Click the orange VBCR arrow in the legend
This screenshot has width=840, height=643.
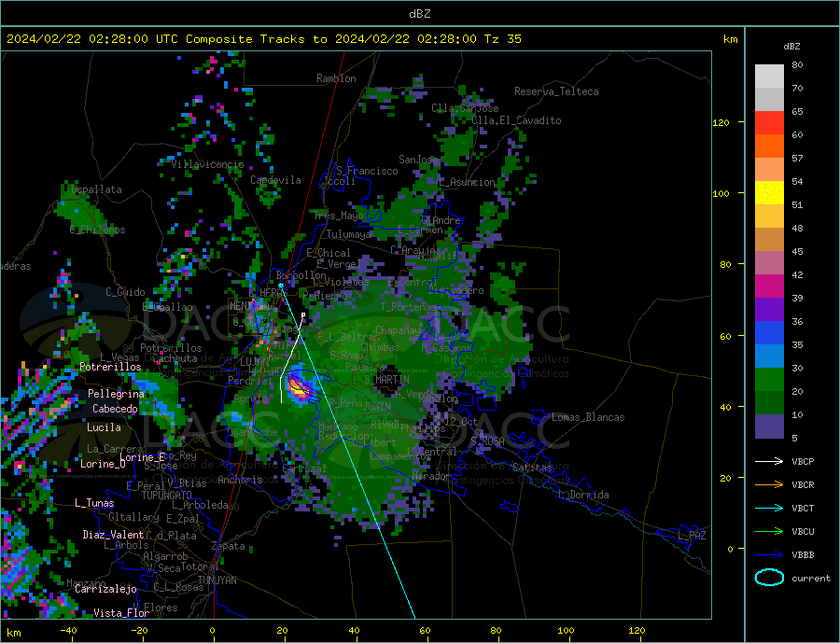coord(769,485)
